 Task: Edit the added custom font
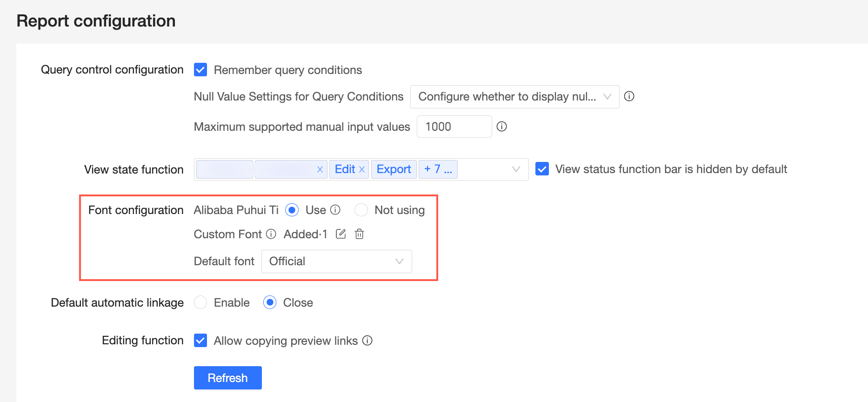coord(341,234)
